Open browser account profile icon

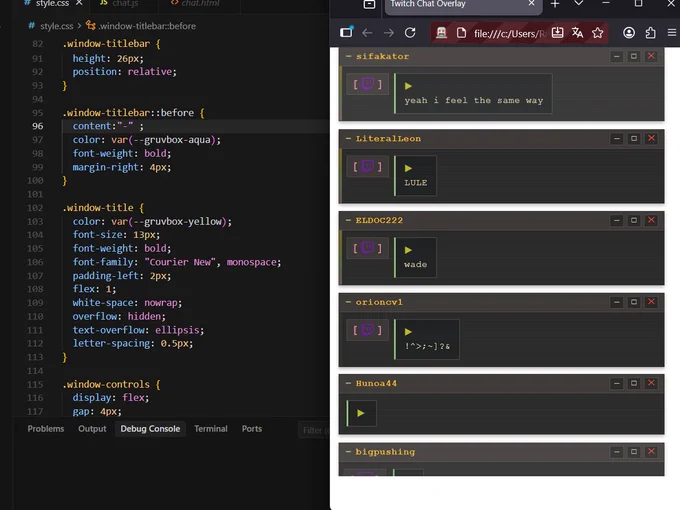629,33
